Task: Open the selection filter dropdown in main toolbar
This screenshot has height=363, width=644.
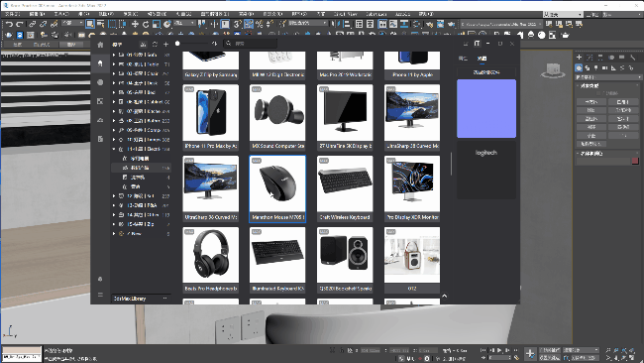Action: coord(73,23)
